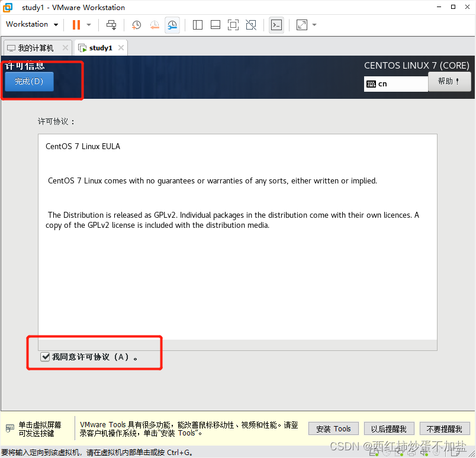The image size is (476, 458).
Task: Click the VMware Workstation logo icon
Action: (8, 8)
